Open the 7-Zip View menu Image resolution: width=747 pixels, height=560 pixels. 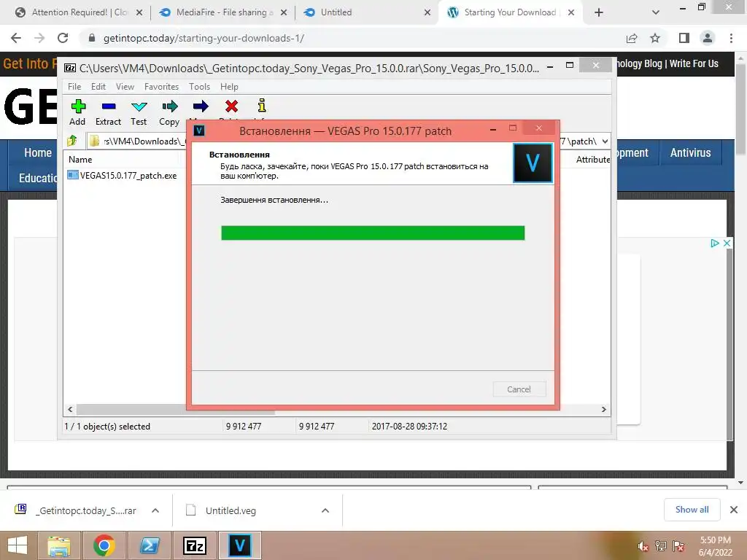pyautogui.click(x=125, y=87)
